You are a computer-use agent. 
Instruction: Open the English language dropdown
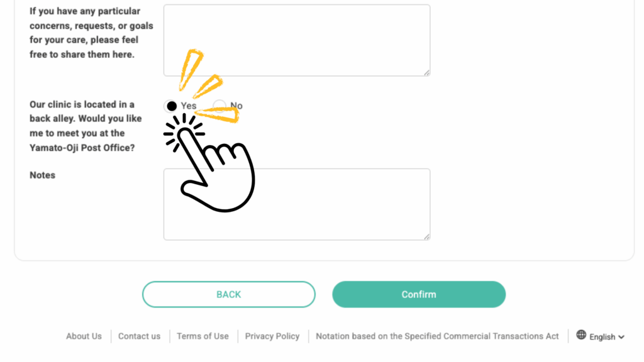click(x=601, y=336)
